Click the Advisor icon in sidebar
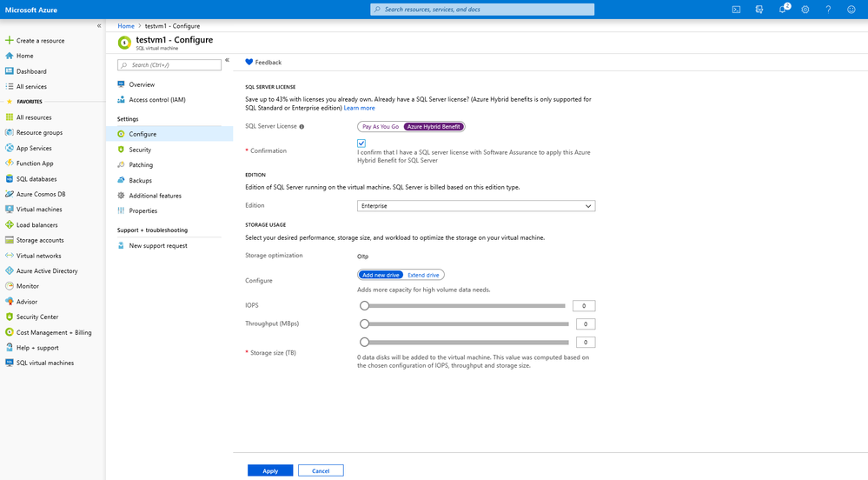 point(9,302)
